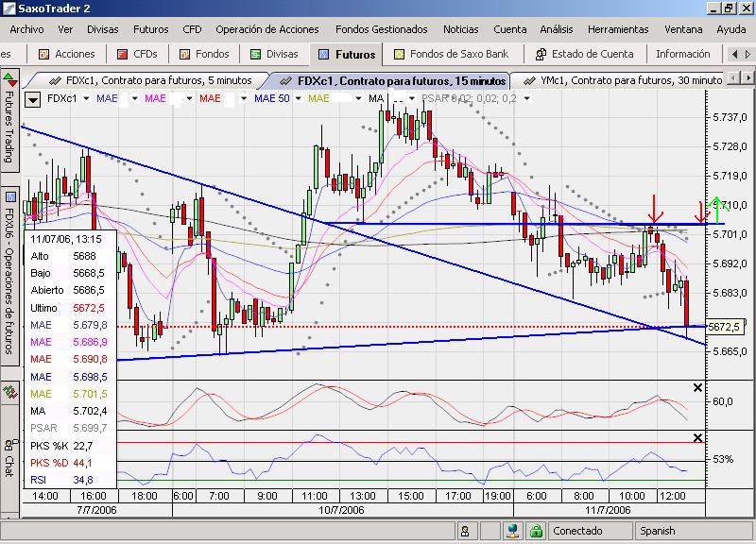Switch to the Futuros workspace tab
Image resolution: width=756 pixels, height=544 pixels.
click(x=346, y=55)
